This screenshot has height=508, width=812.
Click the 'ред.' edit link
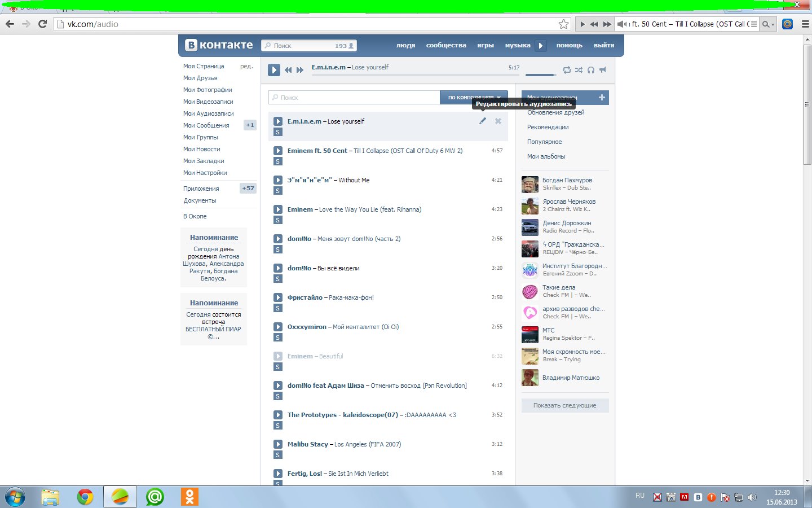246,66
